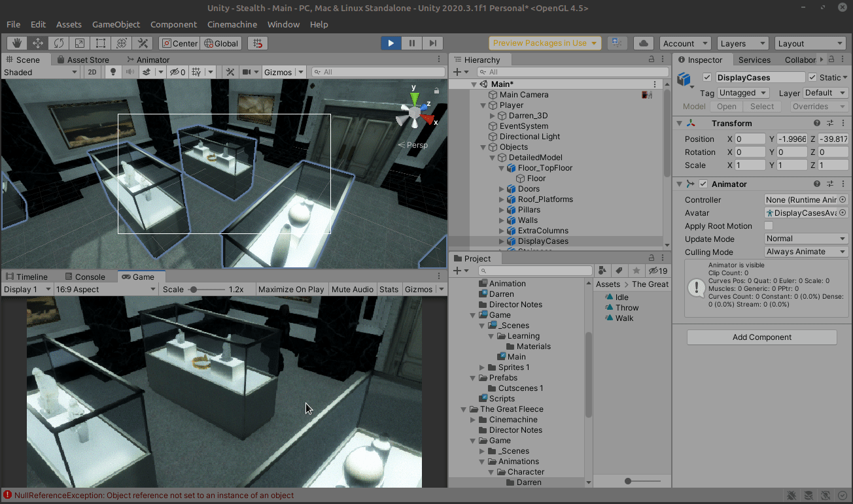853x504 pixels.
Task: Search by type in Project panel
Action: coord(602,271)
